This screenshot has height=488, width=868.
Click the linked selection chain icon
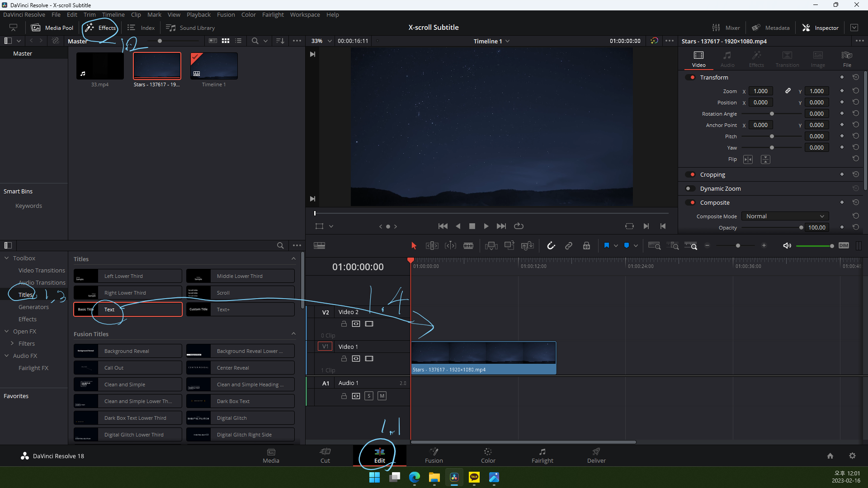pyautogui.click(x=569, y=245)
